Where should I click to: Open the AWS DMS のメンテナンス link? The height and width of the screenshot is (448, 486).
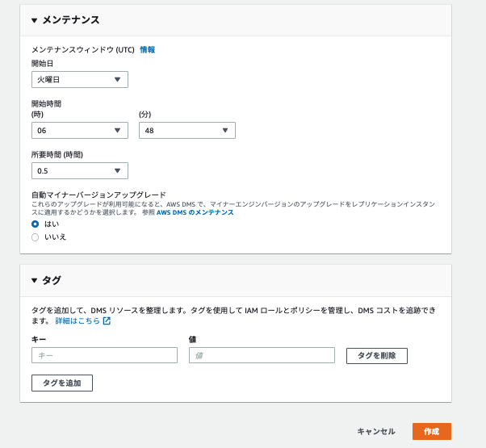[x=195, y=212]
